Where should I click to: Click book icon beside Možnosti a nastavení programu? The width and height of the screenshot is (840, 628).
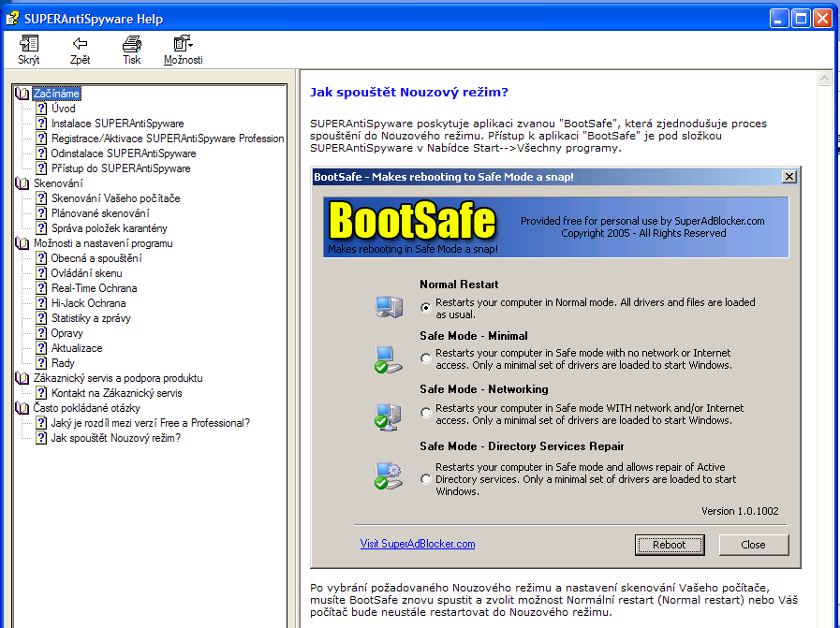pyautogui.click(x=22, y=243)
